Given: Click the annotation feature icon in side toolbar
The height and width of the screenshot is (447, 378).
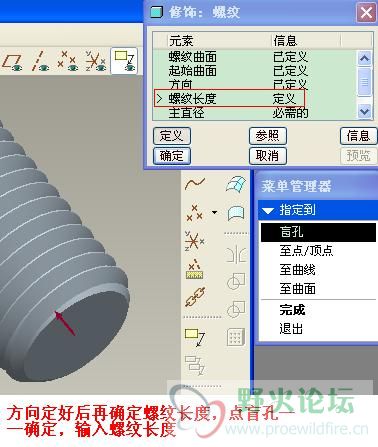Looking at the screenshot, I should pyautogui.click(x=195, y=337).
